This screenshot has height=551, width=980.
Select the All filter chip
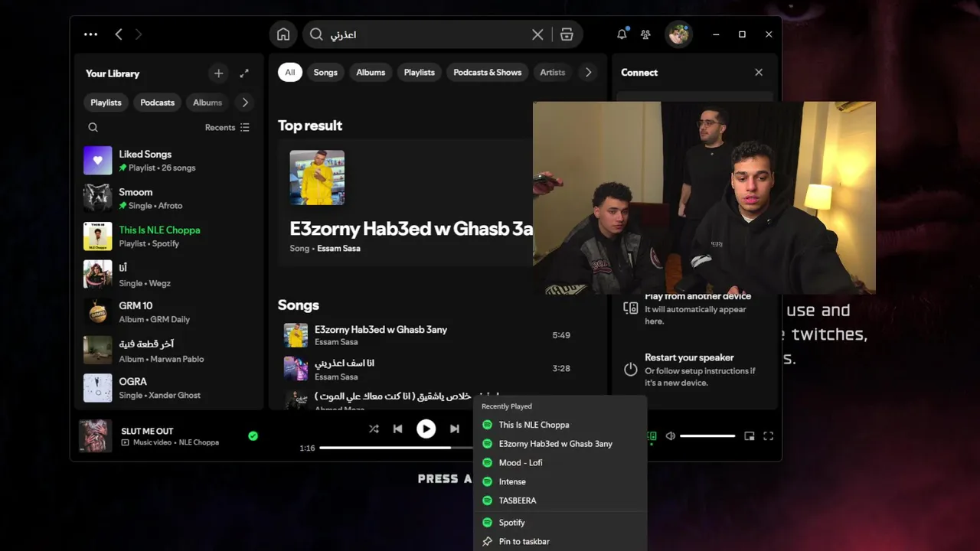tap(289, 73)
